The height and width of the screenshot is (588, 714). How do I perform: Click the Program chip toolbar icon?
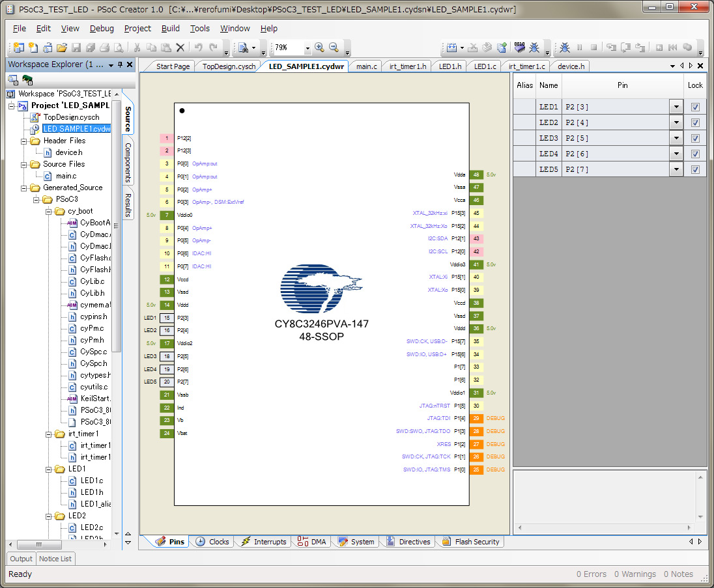click(x=520, y=48)
